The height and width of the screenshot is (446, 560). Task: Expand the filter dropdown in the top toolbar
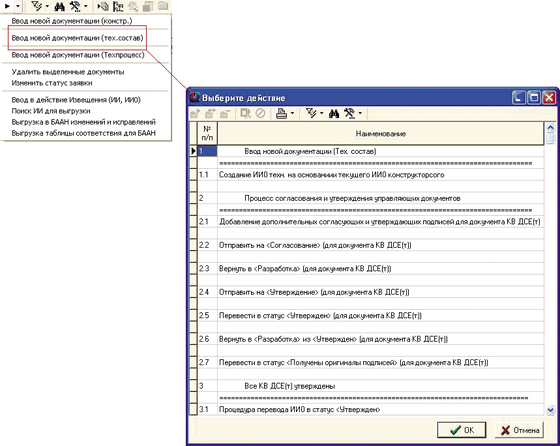click(47, 6)
